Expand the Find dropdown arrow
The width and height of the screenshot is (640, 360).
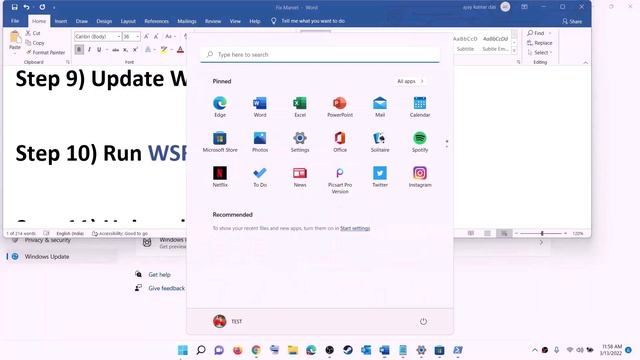tap(550, 33)
